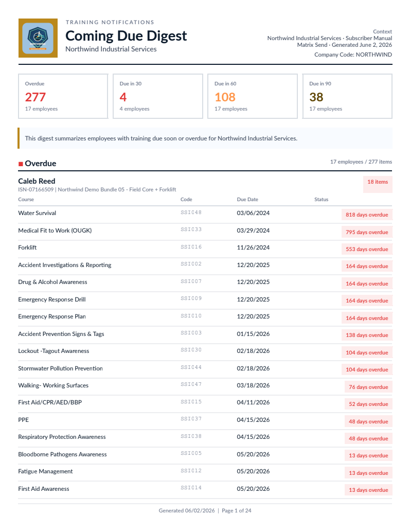Image resolution: width=410 pixels, height=532 pixels.
Task: Click the Due in 90 count 38
Action: click(x=316, y=97)
